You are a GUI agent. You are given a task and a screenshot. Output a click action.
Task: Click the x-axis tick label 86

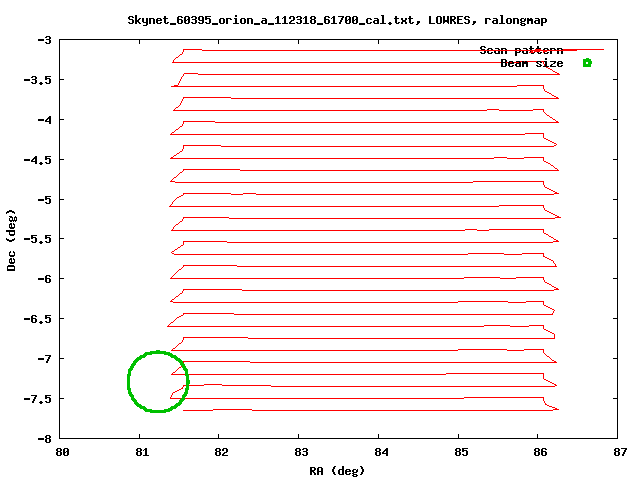[540, 452]
